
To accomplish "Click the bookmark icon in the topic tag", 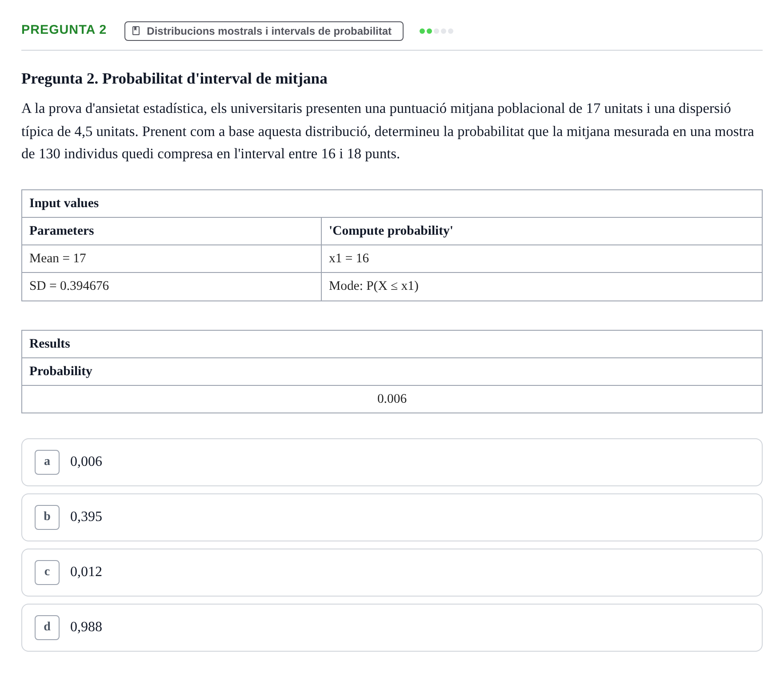I will click(136, 31).
